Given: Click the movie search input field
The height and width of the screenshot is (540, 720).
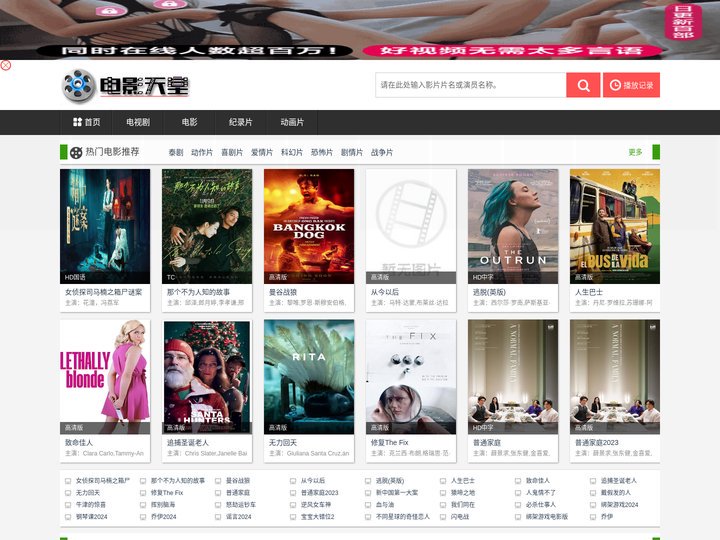Looking at the screenshot, I should coord(471,85).
